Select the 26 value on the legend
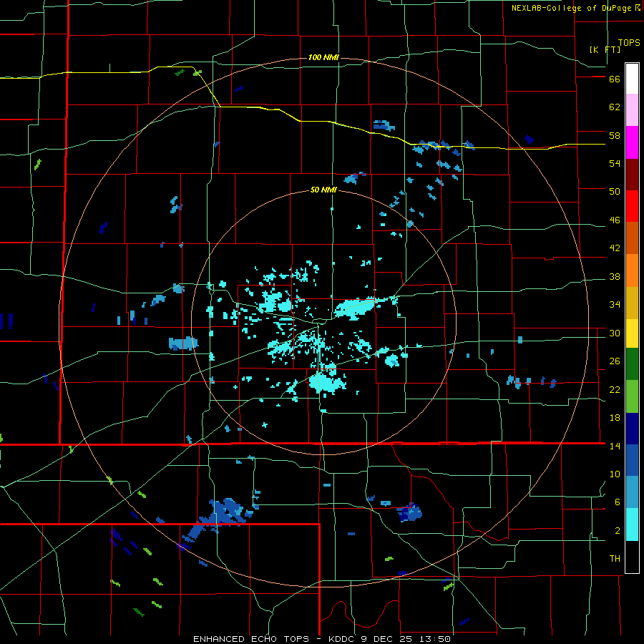This screenshot has width=644, height=644. 615,361
